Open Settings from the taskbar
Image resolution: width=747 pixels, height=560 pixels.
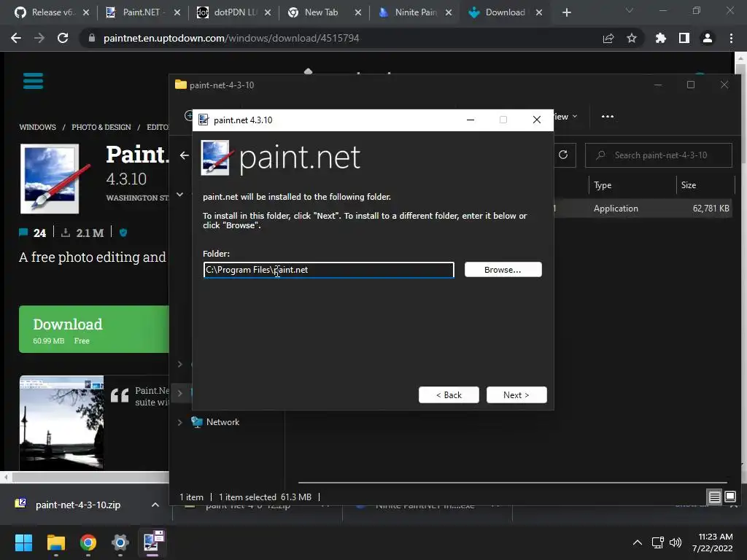click(x=120, y=542)
